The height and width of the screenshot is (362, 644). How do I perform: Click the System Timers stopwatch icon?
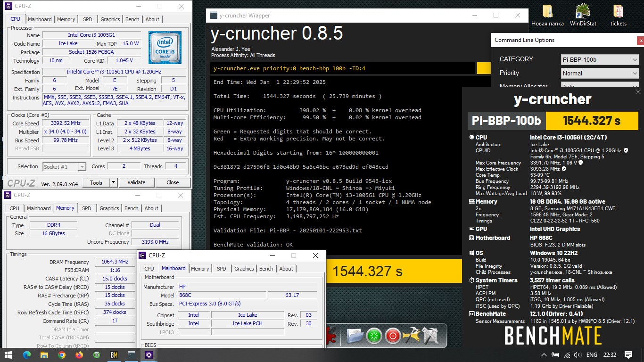pos(471,280)
